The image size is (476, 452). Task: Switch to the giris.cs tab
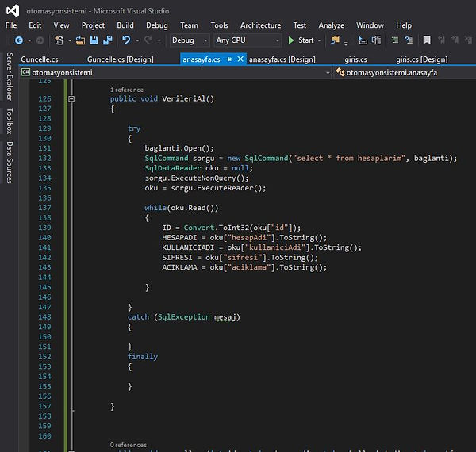355,59
